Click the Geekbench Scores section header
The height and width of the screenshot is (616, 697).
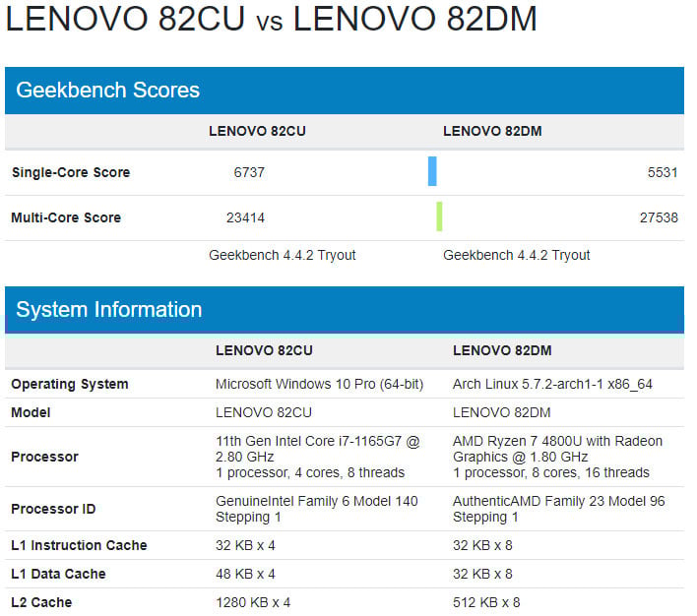click(x=345, y=91)
